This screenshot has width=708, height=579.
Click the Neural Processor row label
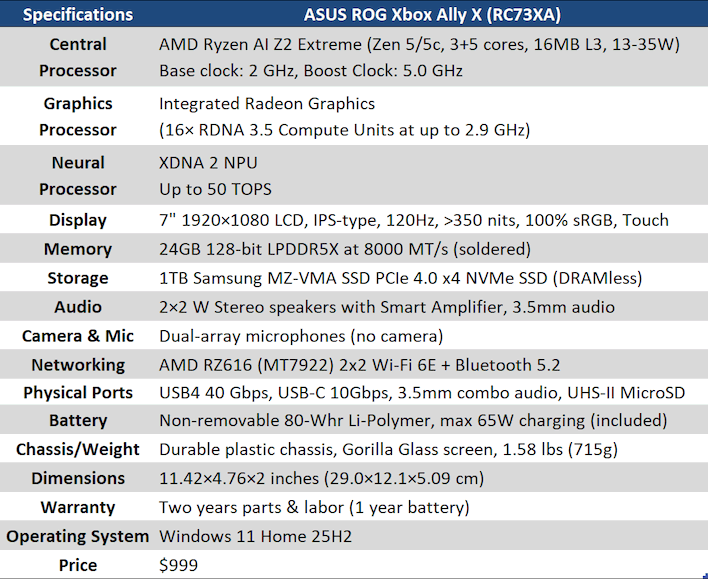pyautogui.click(x=78, y=175)
